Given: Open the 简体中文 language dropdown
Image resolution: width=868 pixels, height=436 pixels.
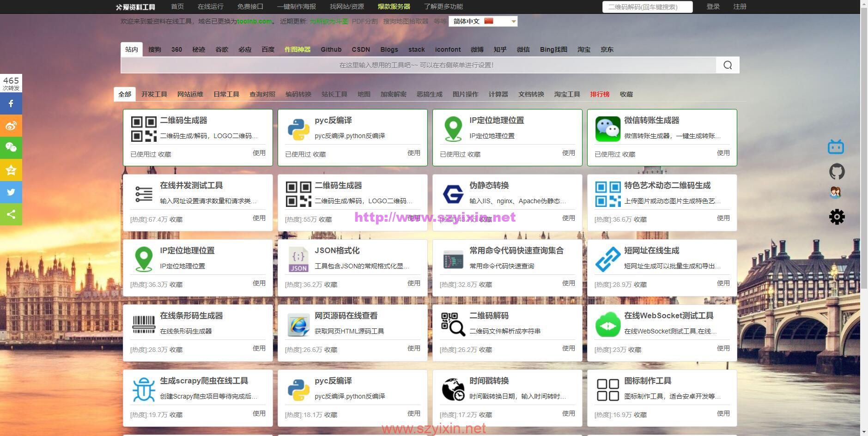Looking at the screenshot, I should (x=483, y=21).
